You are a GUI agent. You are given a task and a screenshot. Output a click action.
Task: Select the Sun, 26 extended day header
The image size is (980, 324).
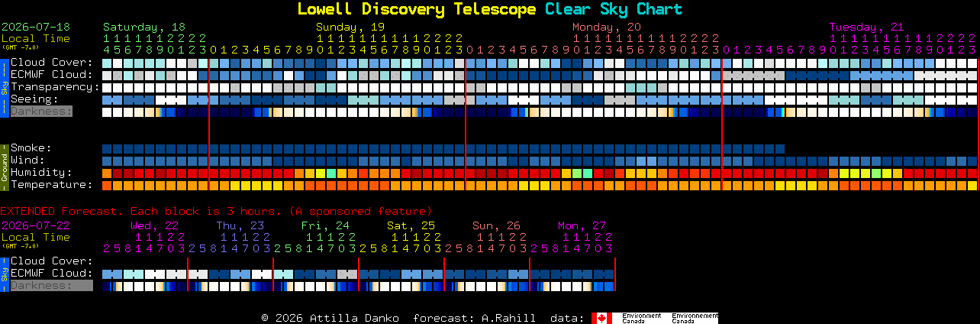(496, 225)
